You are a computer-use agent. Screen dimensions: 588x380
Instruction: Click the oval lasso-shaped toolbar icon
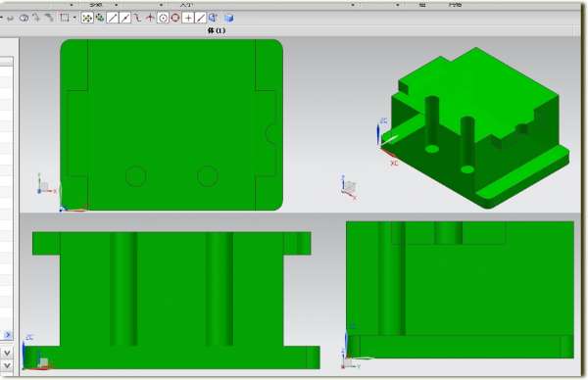[x=24, y=18]
